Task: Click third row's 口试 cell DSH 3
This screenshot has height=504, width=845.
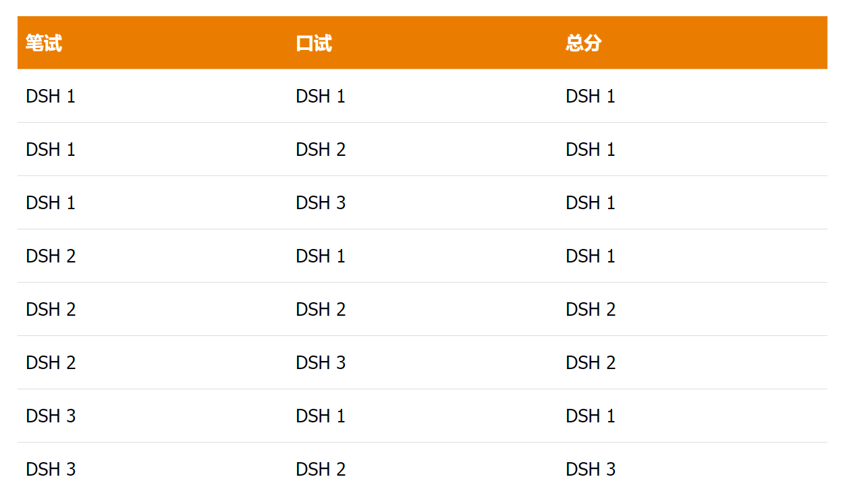Action: [321, 203]
